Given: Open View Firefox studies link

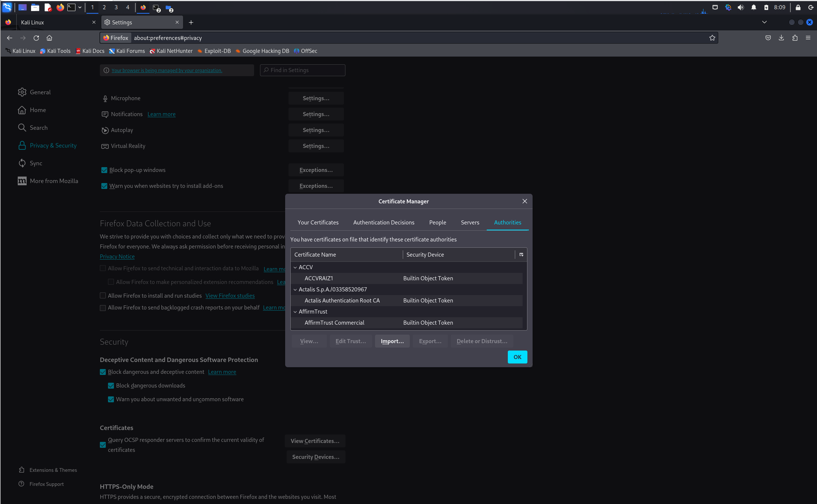Looking at the screenshot, I should (230, 295).
